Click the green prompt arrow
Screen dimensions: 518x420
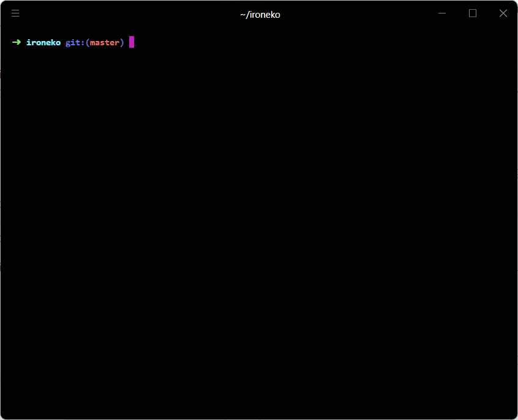point(17,42)
